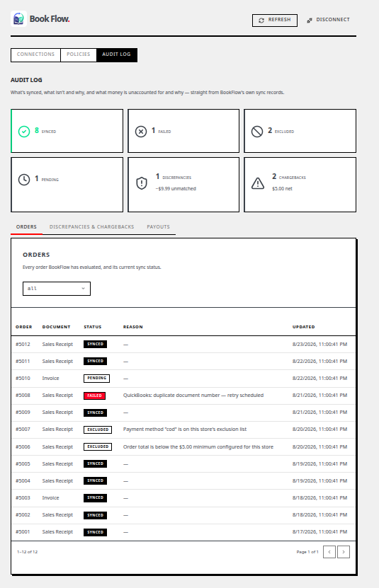
Task: Open the 'all' status filter dropdown
Action: pyautogui.click(x=57, y=289)
